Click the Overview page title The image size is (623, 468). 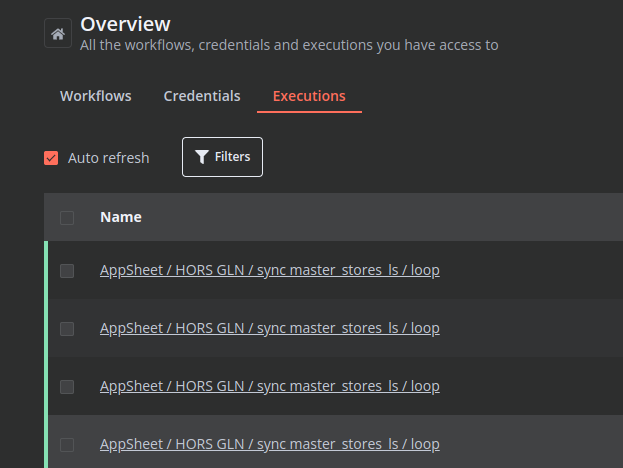pyautogui.click(x=125, y=24)
